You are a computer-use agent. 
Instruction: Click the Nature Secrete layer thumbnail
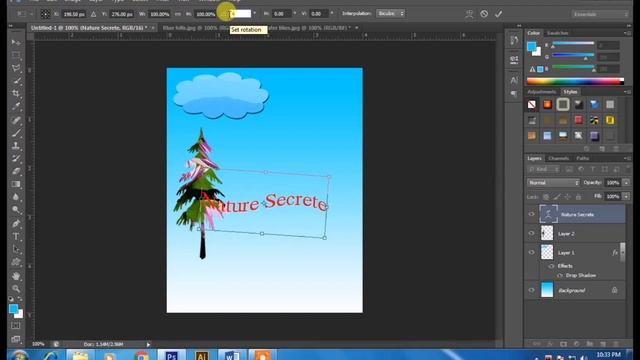pyautogui.click(x=548, y=214)
